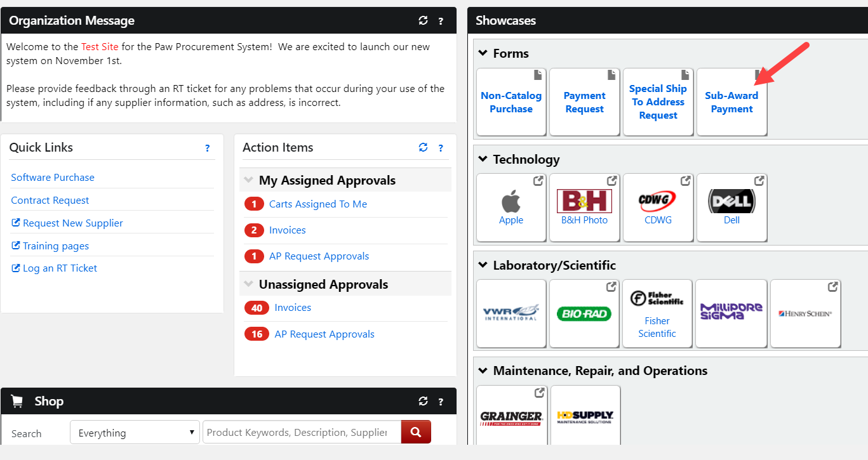Open the HD Supply tile
Screen dimensions: 868x460
click(x=585, y=416)
